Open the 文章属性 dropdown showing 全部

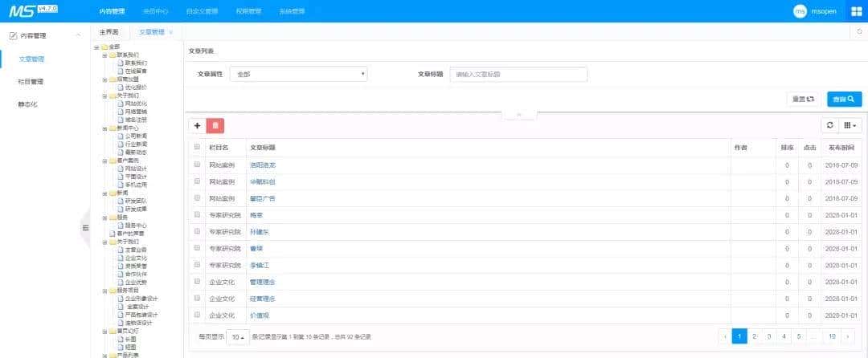click(x=298, y=74)
